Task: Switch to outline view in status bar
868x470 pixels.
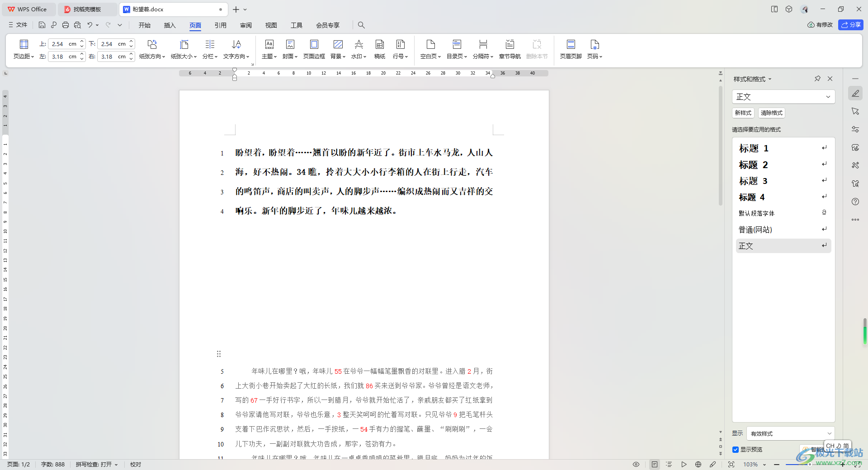Action: (x=669, y=464)
